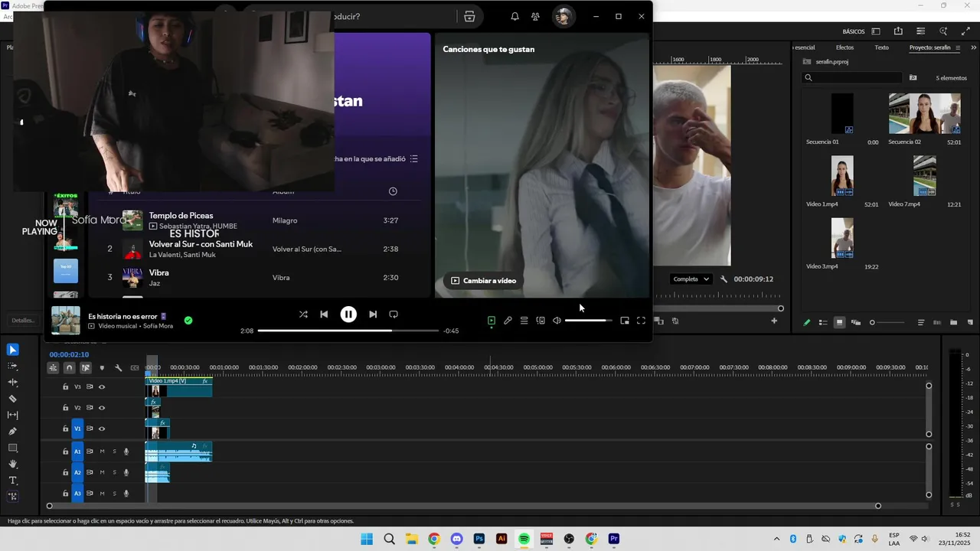Select the Rectangle tool

click(13, 448)
